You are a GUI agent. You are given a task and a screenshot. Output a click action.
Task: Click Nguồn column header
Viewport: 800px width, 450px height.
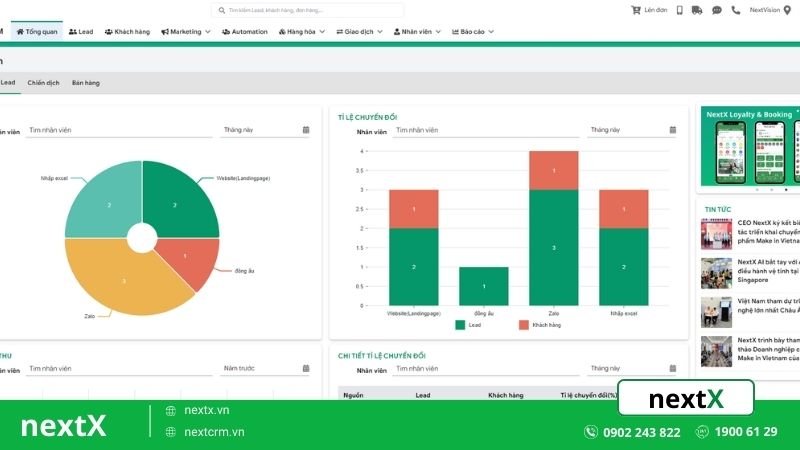[x=353, y=395]
